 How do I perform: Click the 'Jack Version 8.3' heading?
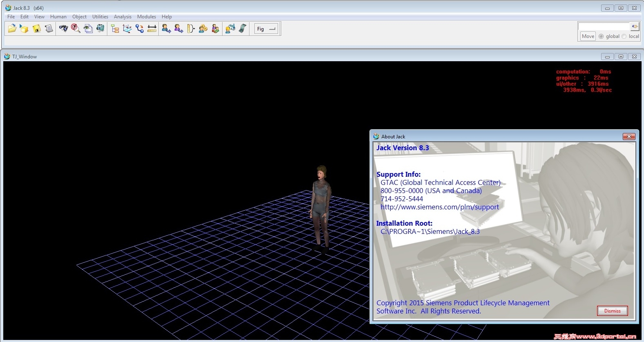click(403, 148)
